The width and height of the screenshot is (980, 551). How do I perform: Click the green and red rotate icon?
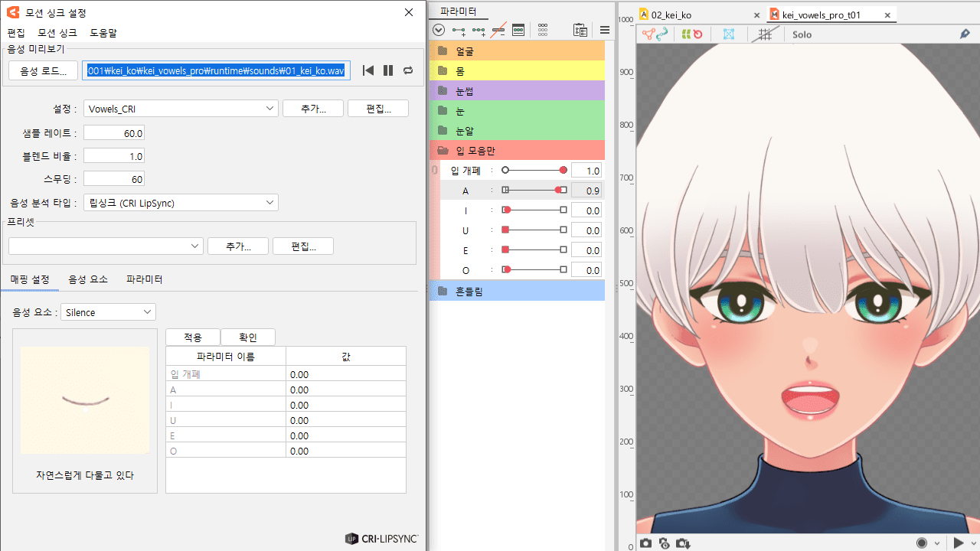pyautogui.click(x=692, y=34)
